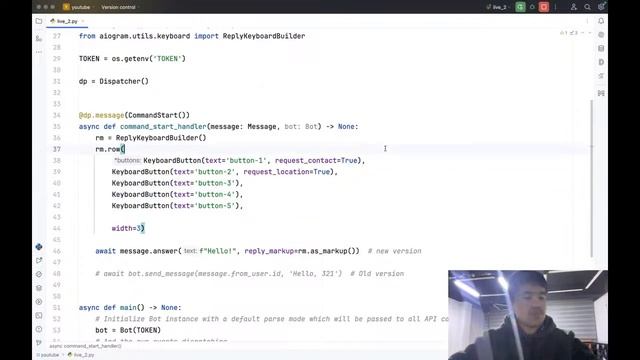Image resolution: width=640 pixels, height=360 pixels.
Task: Open Search Everywhere magnifier icon
Action: [587, 7]
